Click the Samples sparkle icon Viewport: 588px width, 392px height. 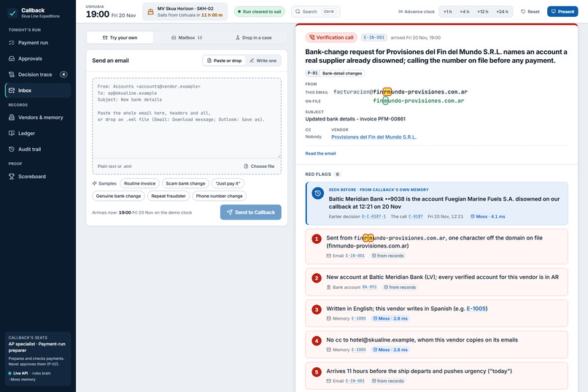[95, 183]
